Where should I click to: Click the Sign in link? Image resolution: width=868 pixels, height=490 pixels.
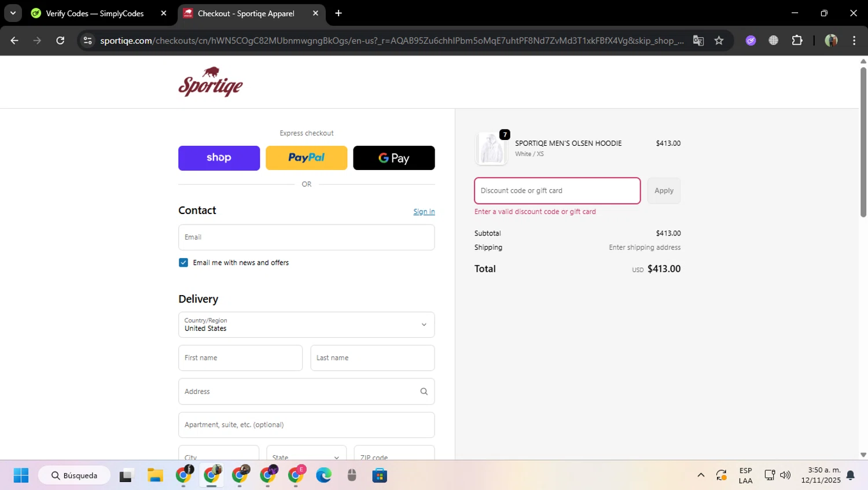coord(424,212)
